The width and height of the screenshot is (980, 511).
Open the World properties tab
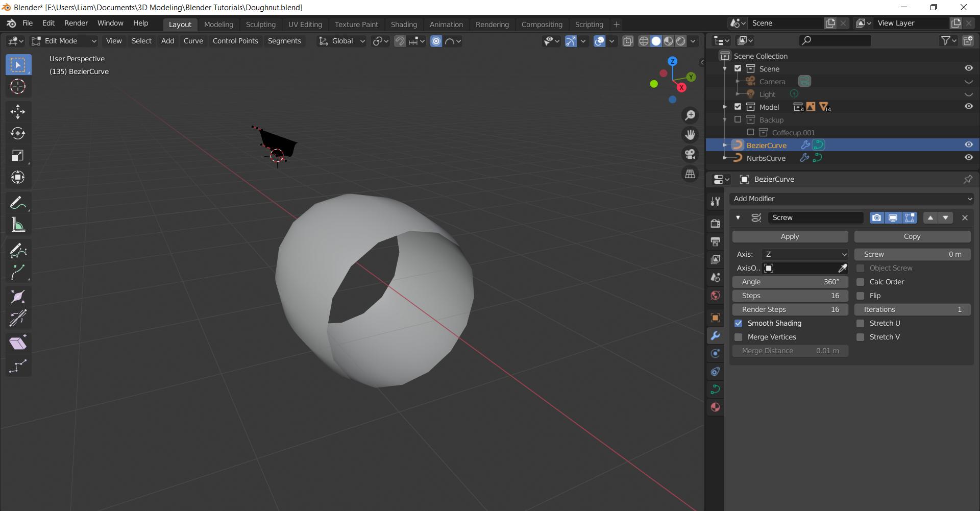coord(715,296)
